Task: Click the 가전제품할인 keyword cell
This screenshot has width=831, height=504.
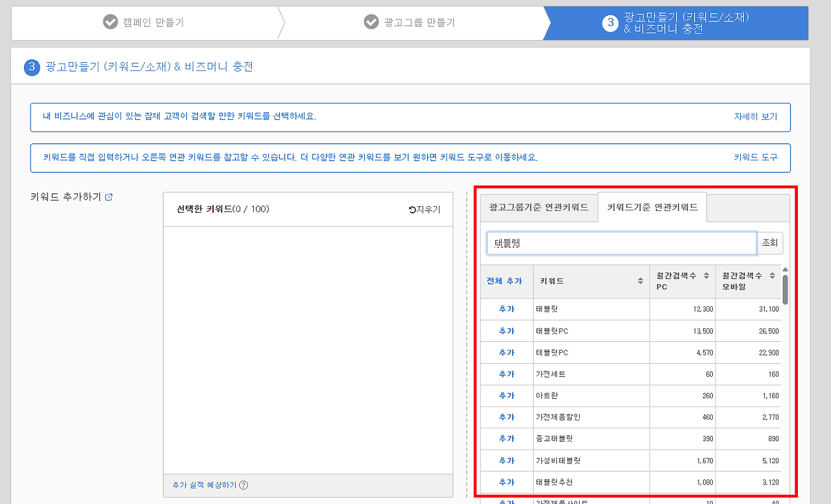Action: [x=591, y=417]
